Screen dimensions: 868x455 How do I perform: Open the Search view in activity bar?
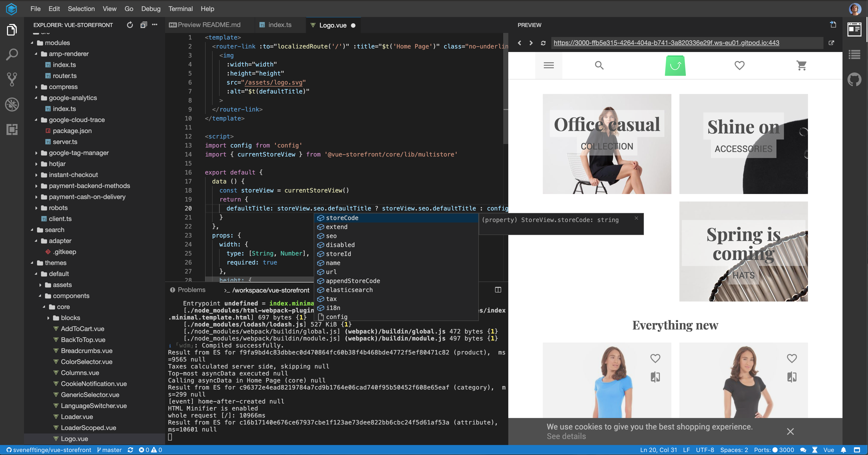[12, 54]
